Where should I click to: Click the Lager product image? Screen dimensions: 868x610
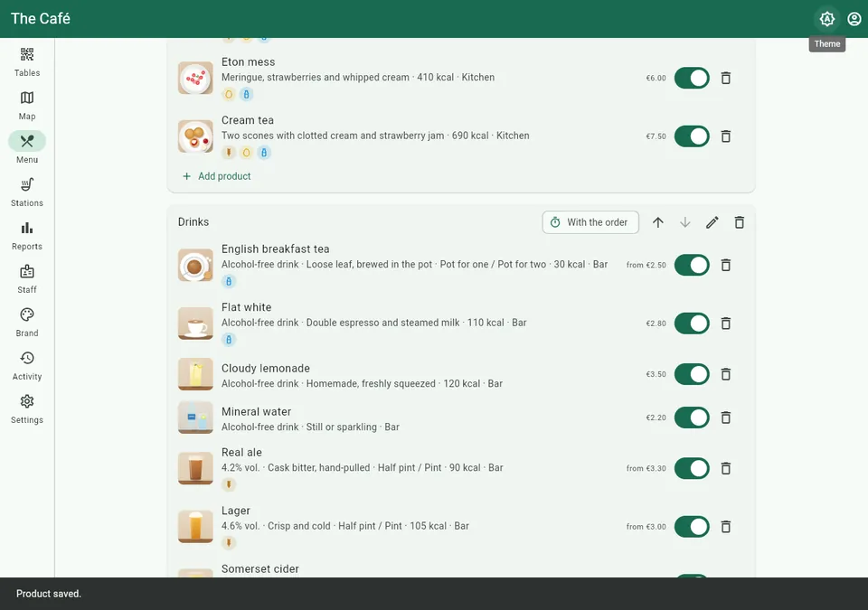(195, 527)
